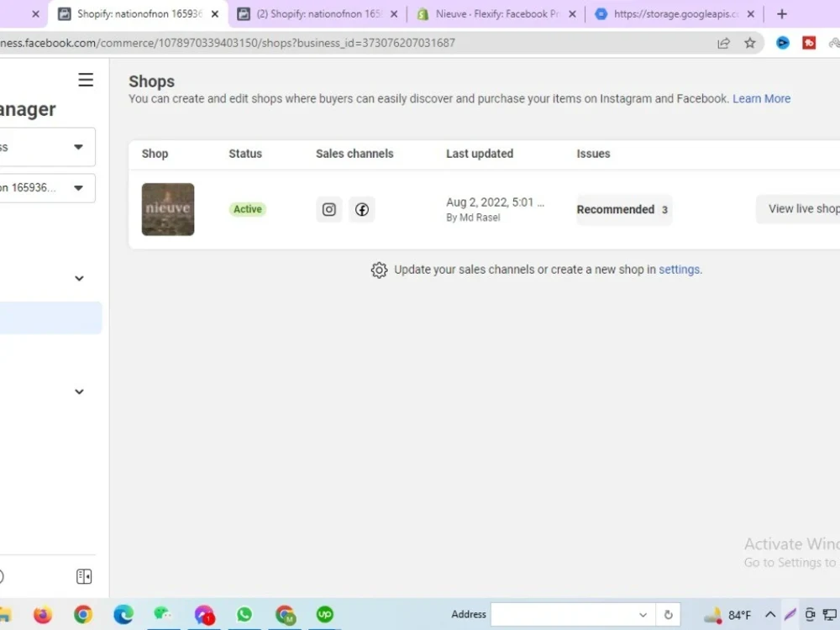Click the 84°F temperature reading

739,615
